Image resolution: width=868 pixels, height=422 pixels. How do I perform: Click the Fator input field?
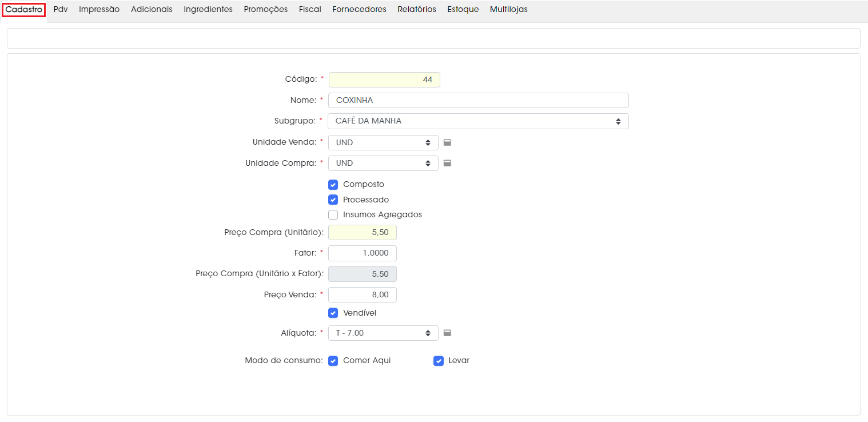pos(363,253)
